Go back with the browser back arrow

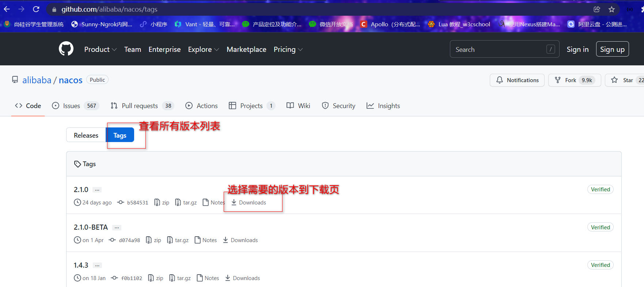[x=7, y=9]
